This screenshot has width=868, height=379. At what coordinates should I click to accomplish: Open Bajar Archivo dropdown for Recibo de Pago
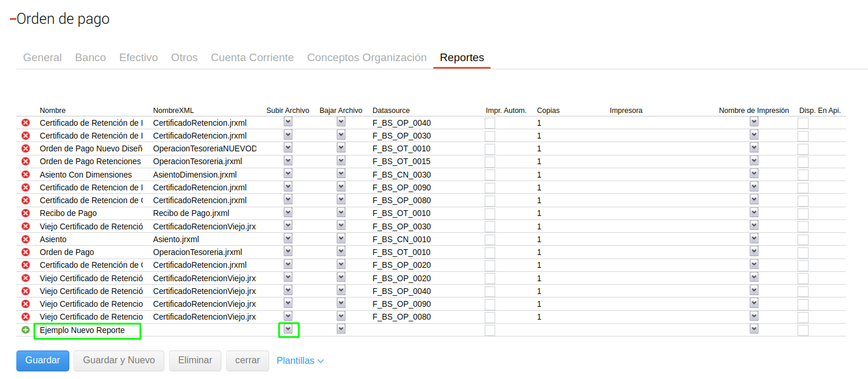pyautogui.click(x=341, y=212)
